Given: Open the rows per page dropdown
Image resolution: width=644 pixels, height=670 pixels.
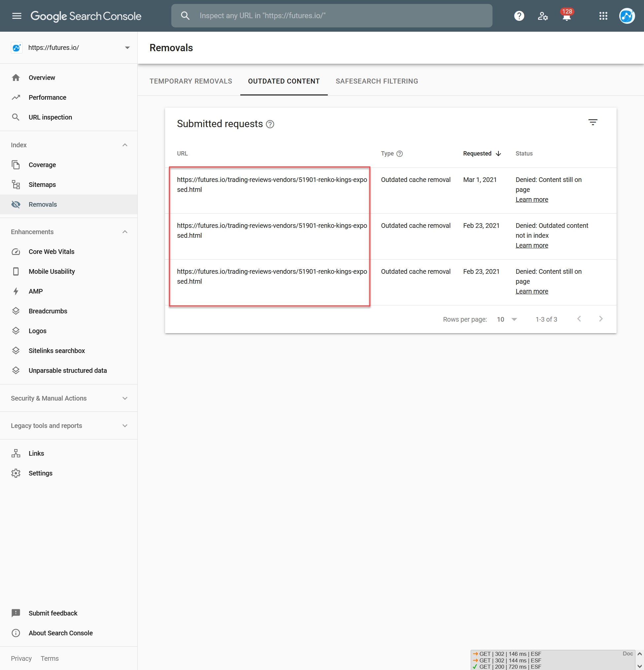Looking at the screenshot, I should coord(507,319).
